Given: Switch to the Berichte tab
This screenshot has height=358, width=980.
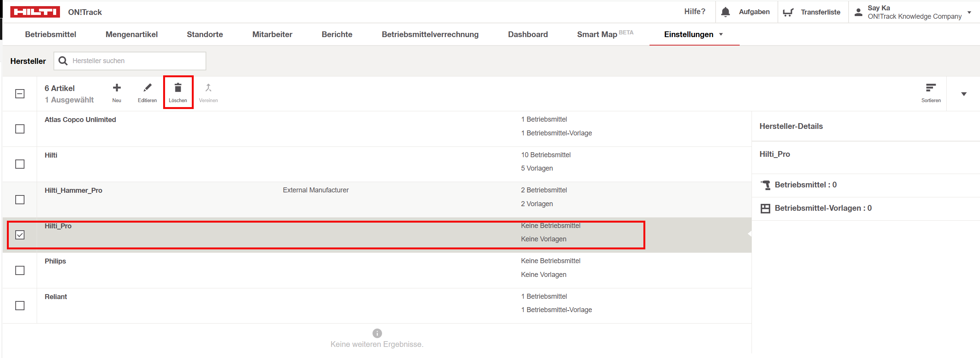Looking at the screenshot, I should coord(337,34).
